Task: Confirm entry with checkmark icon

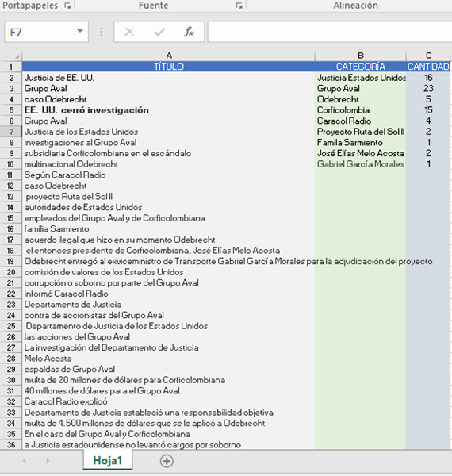Action: click(x=159, y=32)
